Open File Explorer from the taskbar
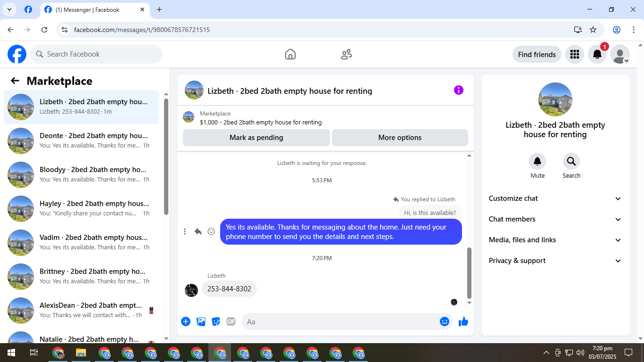 coord(81,353)
